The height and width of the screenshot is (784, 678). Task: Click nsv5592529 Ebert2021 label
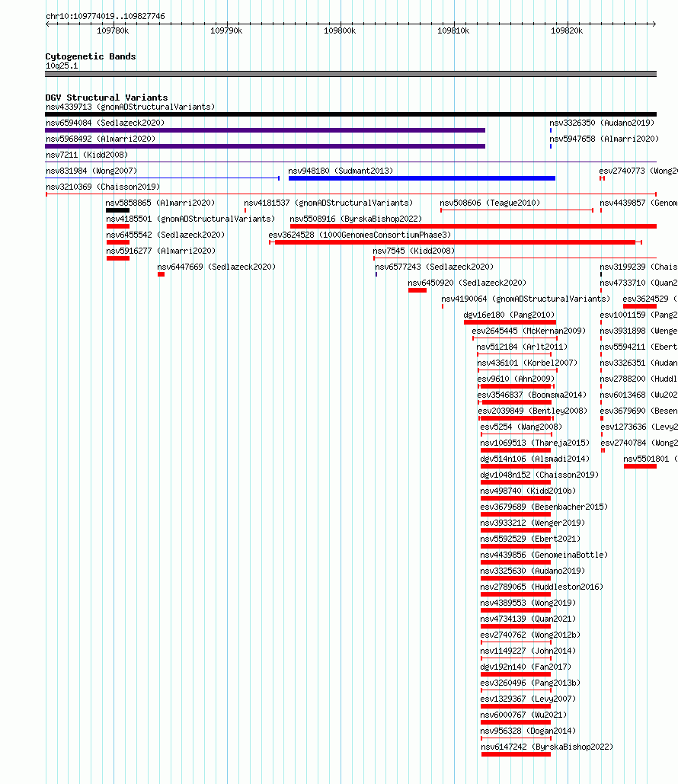coord(530,539)
